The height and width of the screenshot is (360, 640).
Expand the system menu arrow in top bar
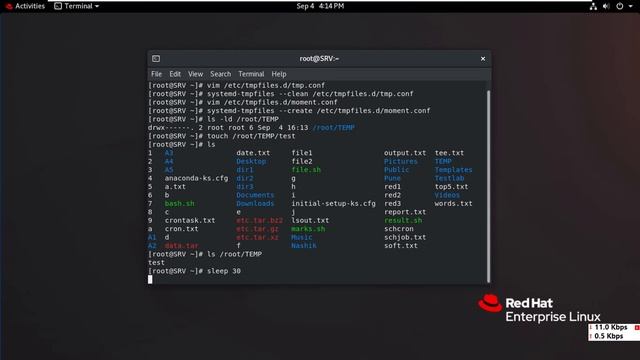pos(630,6)
